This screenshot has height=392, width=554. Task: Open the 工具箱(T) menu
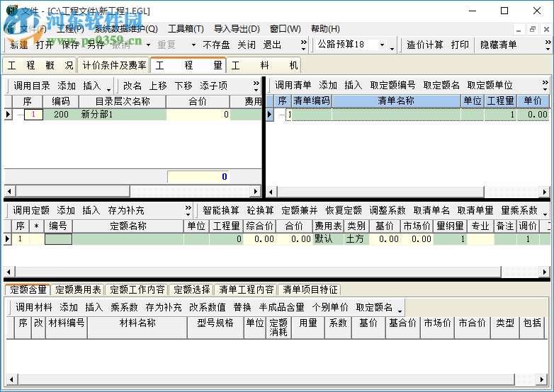(x=186, y=28)
